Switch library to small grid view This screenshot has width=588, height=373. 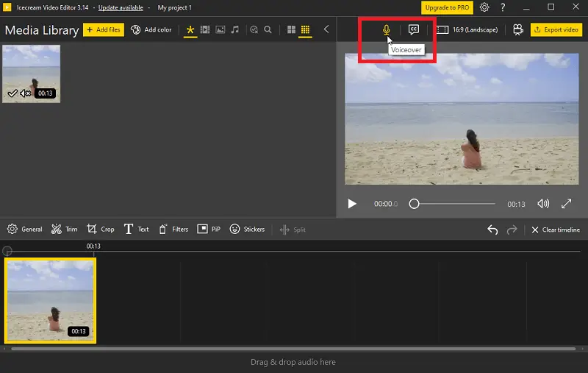(305, 29)
